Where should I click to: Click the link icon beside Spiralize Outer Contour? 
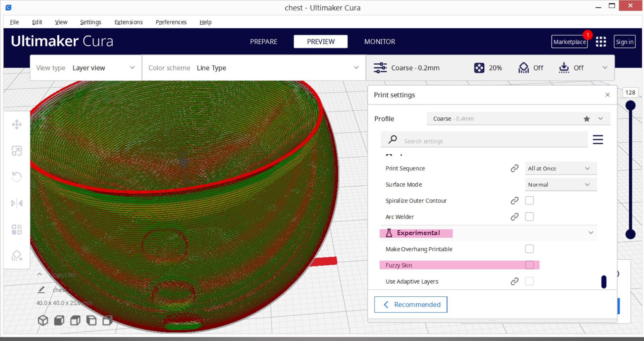coord(515,201)
